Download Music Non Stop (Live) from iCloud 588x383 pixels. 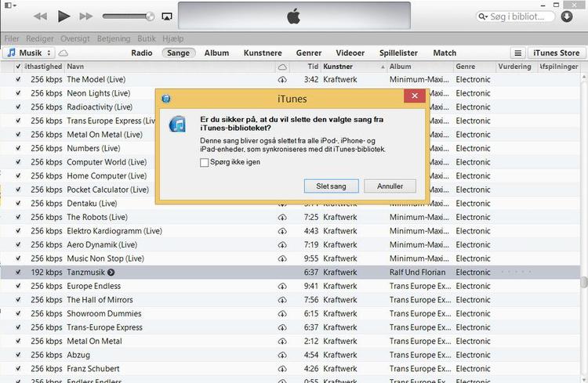click(x=282, y=259)
